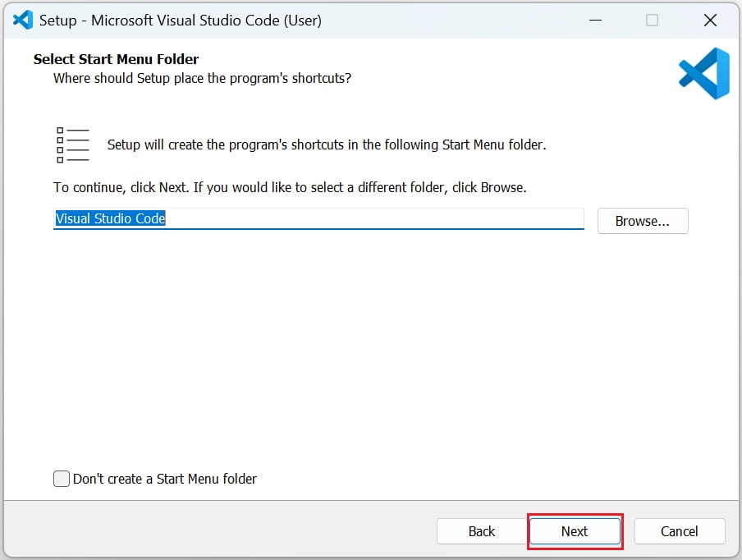Click the "Select Start Menu Folder" heading
Screen dimensions: 742x560
click(115, 59)
